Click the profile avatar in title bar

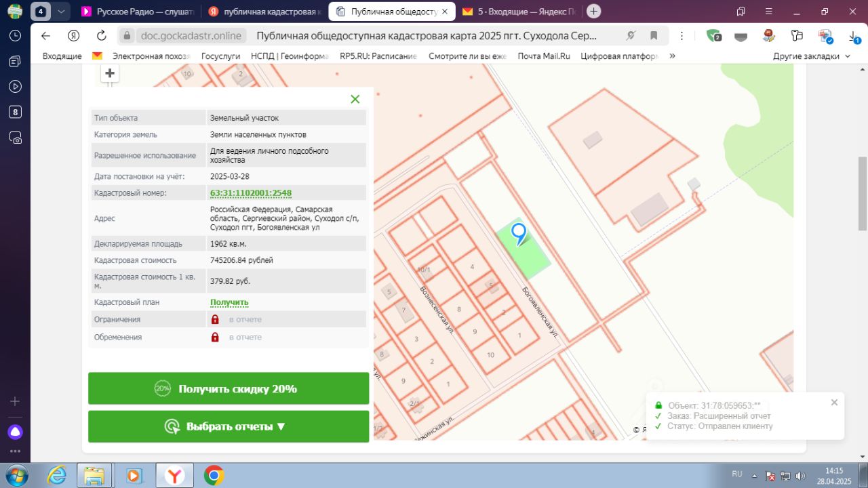click(x=15, y=12)
